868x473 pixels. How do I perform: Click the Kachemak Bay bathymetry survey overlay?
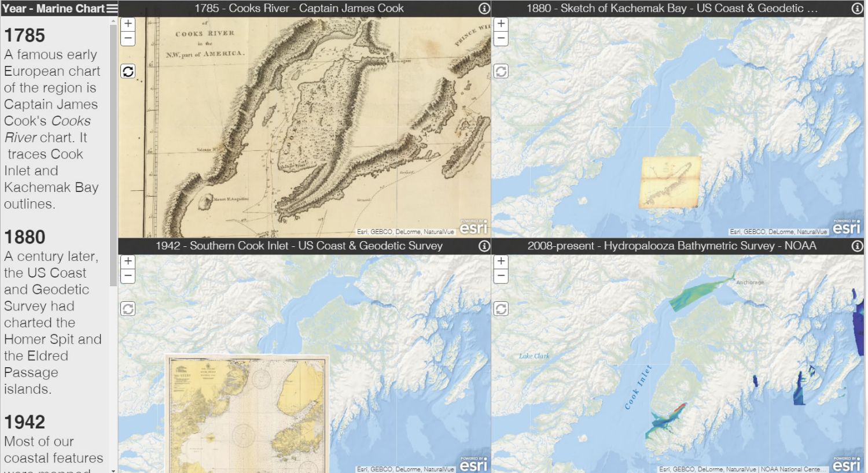[x=667, y=420]
